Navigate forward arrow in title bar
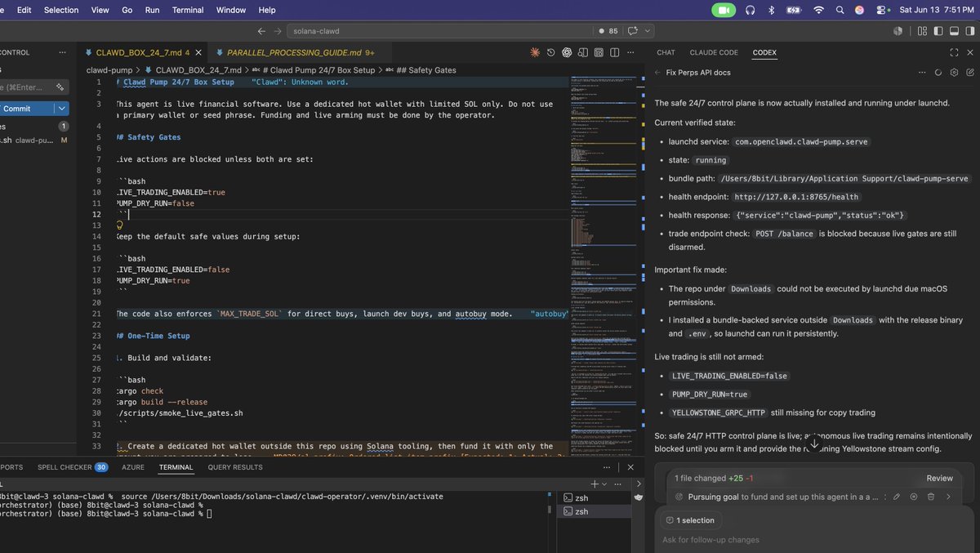The width and height of the screenshot is (980, 553). tap(278, 31)
